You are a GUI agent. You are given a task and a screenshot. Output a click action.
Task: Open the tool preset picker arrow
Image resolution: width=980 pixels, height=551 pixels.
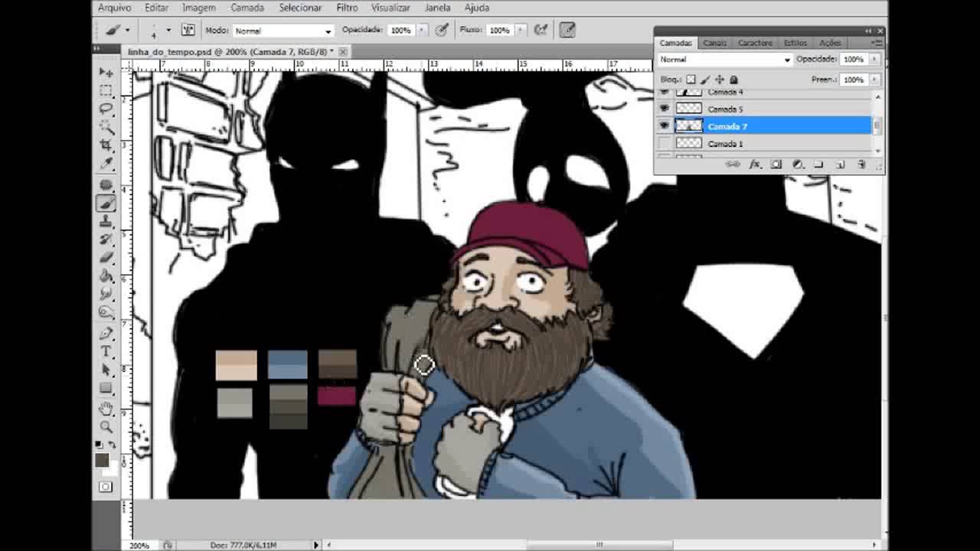(128, 31)
